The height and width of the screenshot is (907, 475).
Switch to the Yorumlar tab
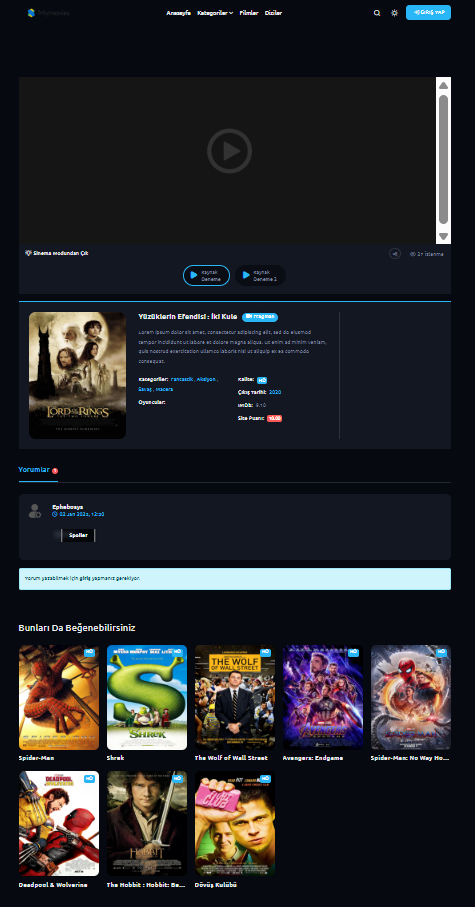38,470
